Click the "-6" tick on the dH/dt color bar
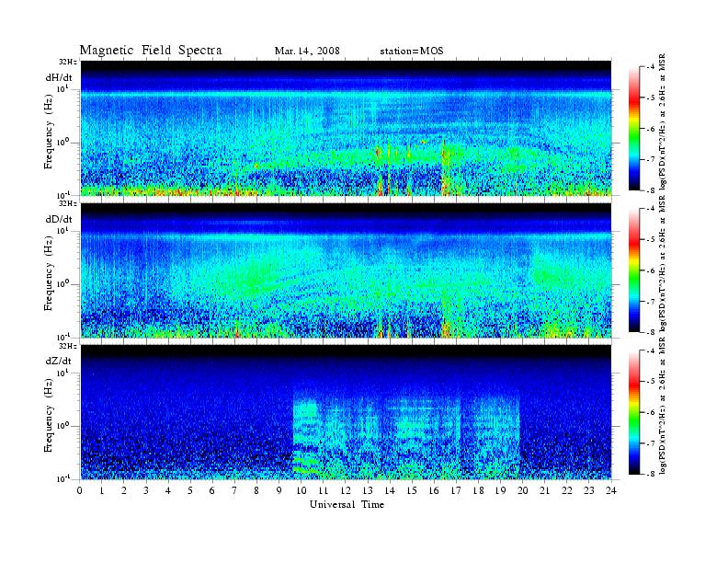Screen dimensions: 728x563 (652, 129)
